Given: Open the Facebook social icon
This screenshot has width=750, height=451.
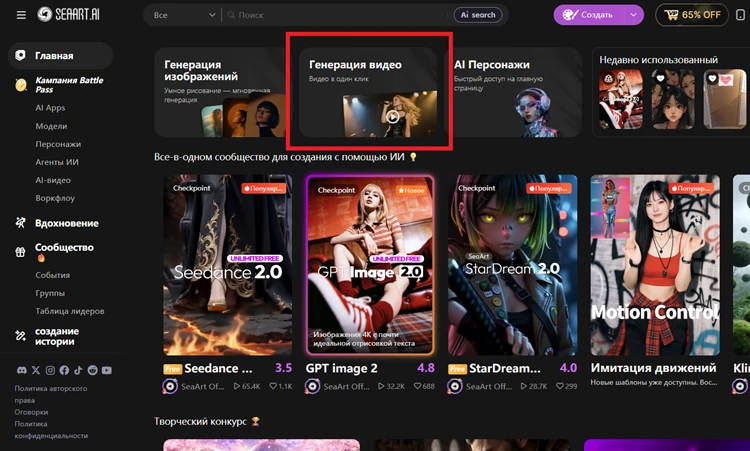Looking at the screenshot, I should point(64,370).
